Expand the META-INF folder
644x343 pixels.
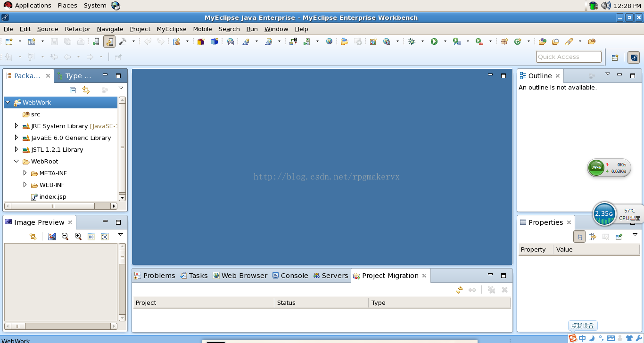(25, 173)
